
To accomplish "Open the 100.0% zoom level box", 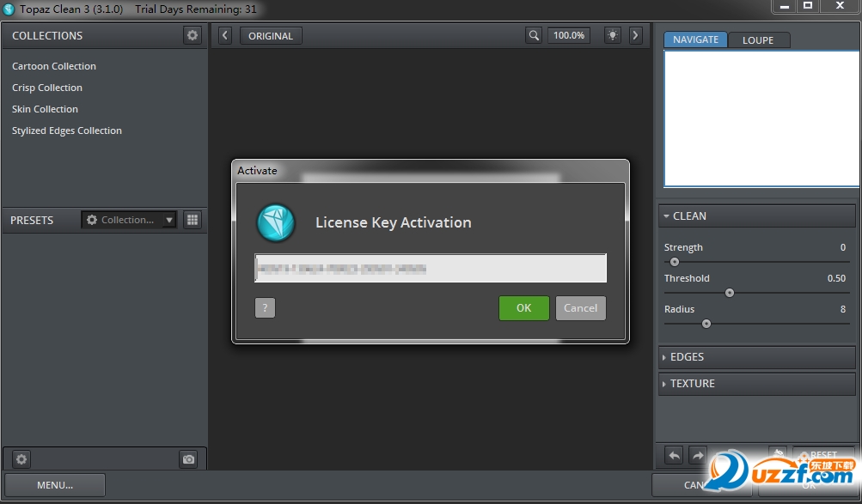I will pos(568,36).
